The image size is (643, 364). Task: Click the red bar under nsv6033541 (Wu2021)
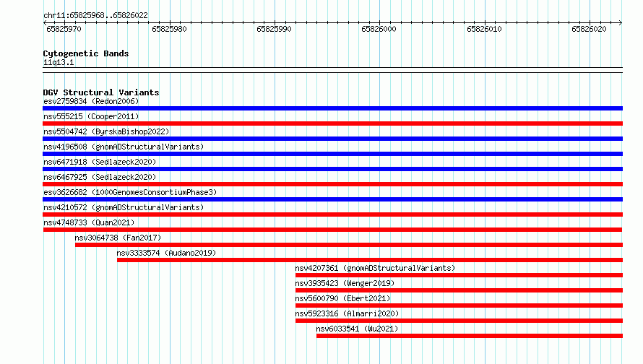[x=470, y=336]
